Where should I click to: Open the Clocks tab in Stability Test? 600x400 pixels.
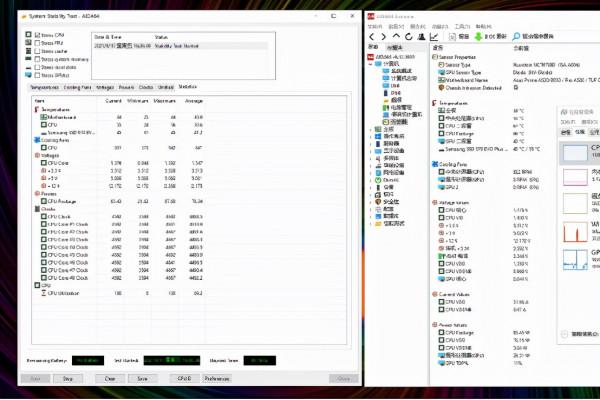[x=146, y=87]
